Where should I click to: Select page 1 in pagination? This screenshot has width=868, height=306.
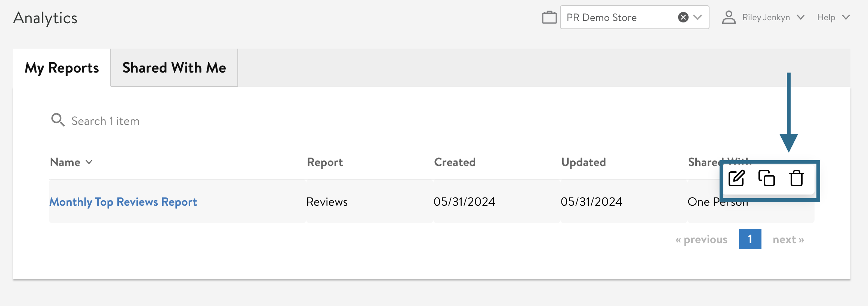coord(750,239)
